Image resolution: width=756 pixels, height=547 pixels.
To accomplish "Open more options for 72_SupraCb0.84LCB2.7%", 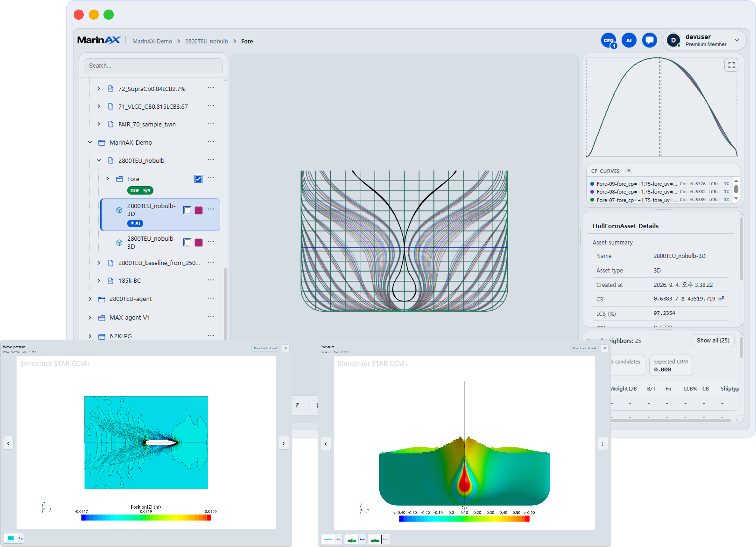I will (x=211, y=88).
